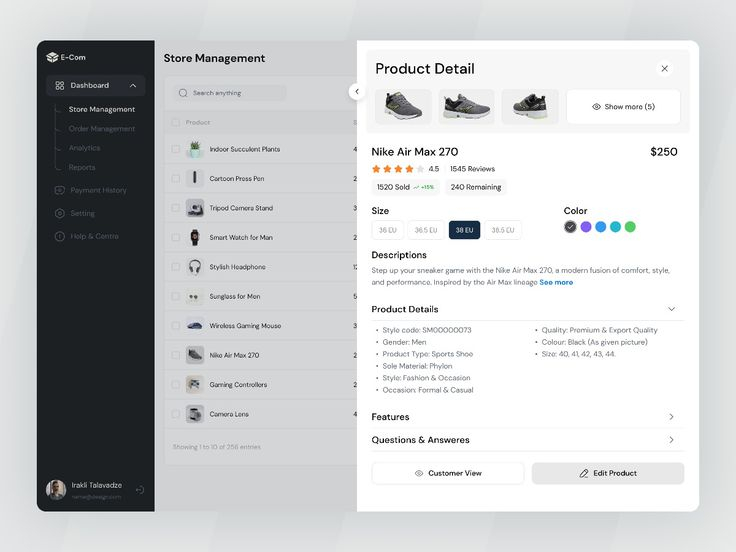Check the Sunglass for Men checkbox
The height and width of the screenshot is (552, 736).
point(176,296)
